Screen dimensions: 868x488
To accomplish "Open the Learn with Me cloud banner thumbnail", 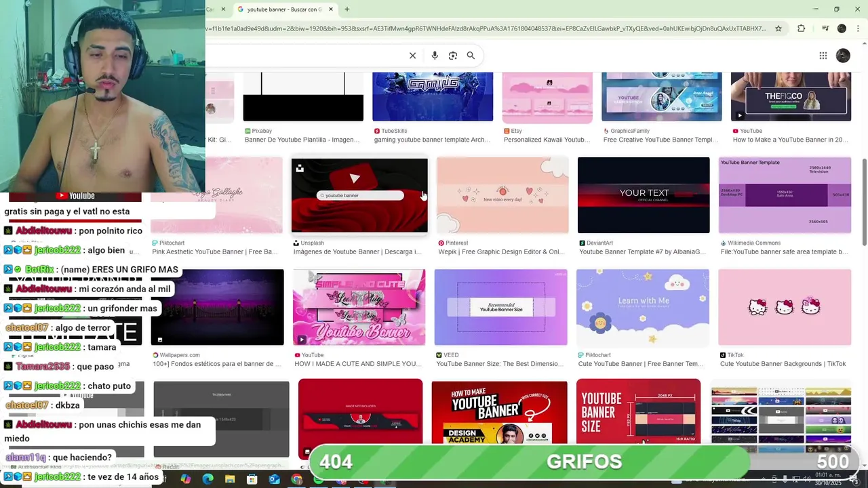I will [643, 307].
